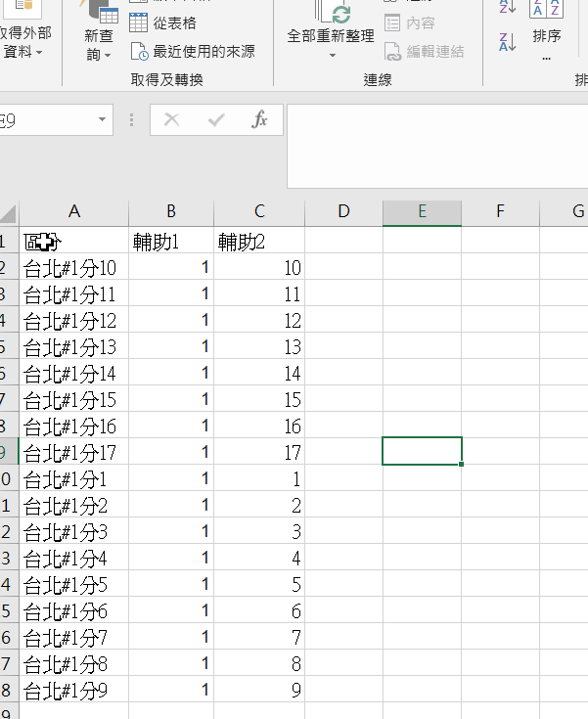Select column E header
This screenshot has height=719, width=588.
422,212
